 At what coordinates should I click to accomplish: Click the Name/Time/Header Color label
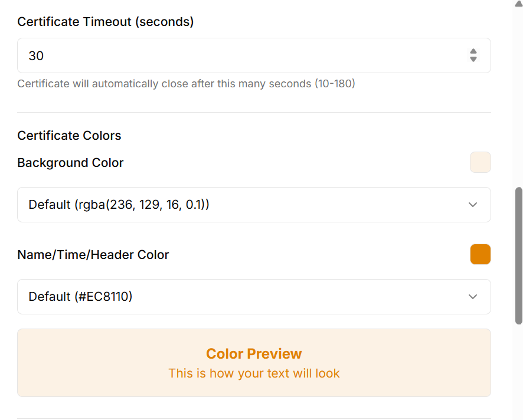(x=93, y=255)
